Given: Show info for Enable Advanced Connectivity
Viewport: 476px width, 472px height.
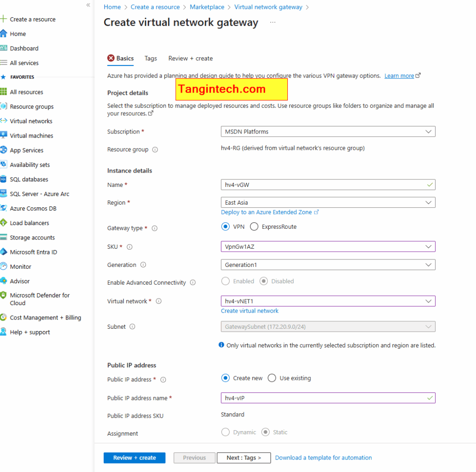Looking at the screenshot, I should click(193, 282).
